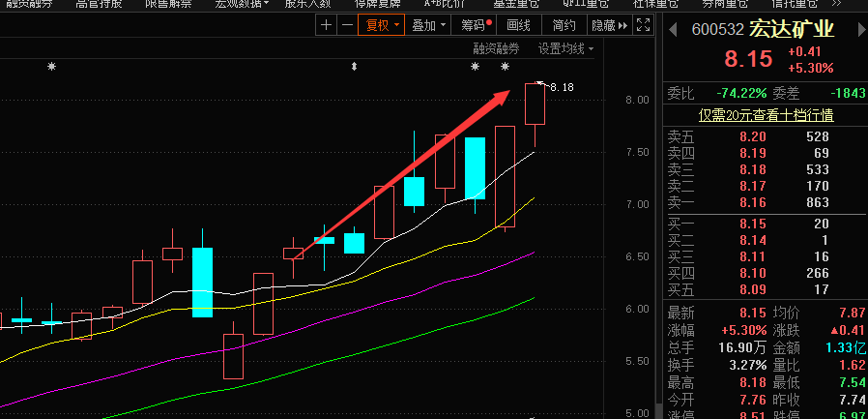Select the tall cyan candlestick near 6.00

tap(202, 283)
